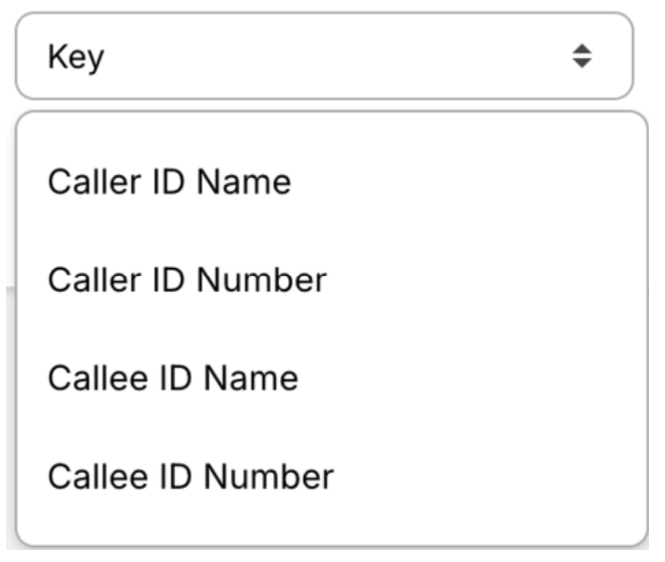Choose Caller ID Number from the list
Viewport: 665px width, 562px height.
[187, 280]
